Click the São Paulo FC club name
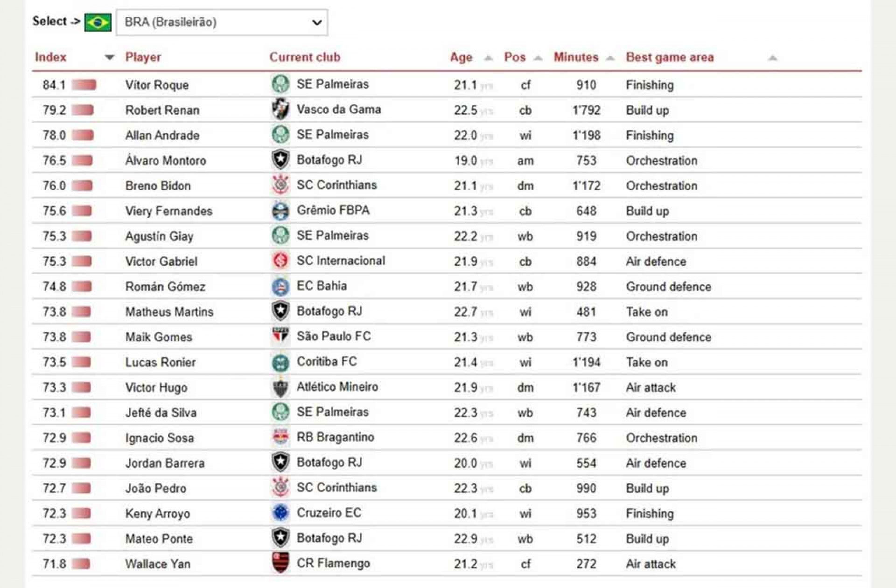896x588 pixels. [x=334, y=337]
